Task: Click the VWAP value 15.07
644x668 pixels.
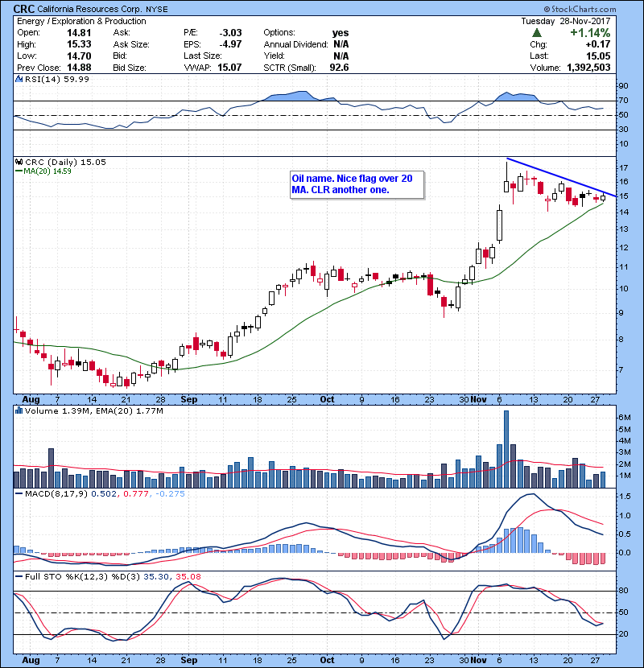Action: pyautogui.click(x=229, y=68)
